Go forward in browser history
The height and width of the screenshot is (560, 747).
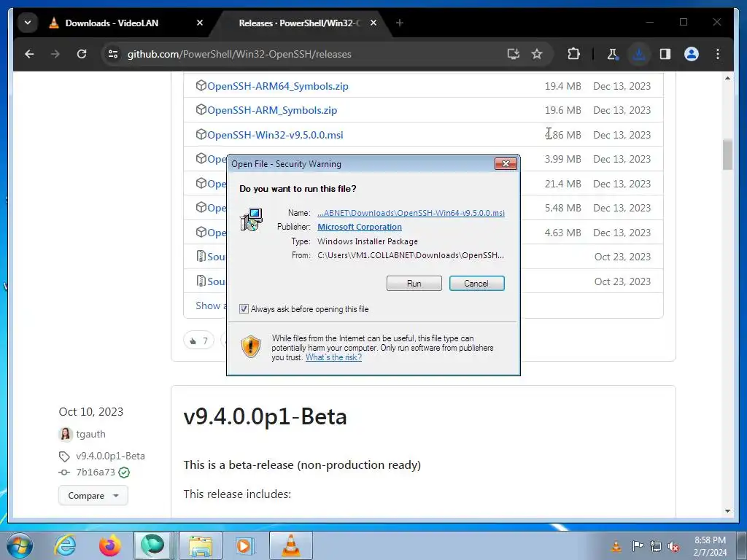click(55, 54)
